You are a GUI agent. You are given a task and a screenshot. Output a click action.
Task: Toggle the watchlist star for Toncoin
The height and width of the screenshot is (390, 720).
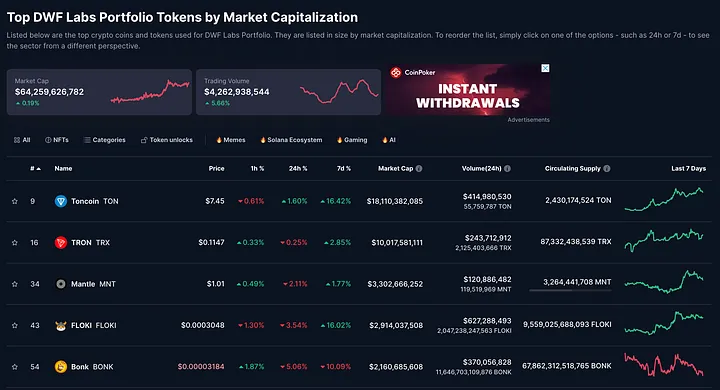tap(15, 201)
